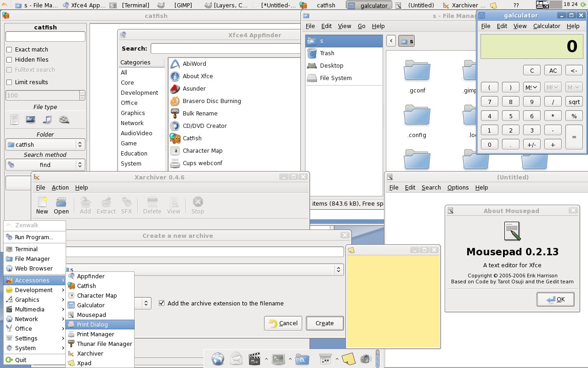588x368 pixels.
Task: Select the music note file type icon
Action: tap(47, 120)
